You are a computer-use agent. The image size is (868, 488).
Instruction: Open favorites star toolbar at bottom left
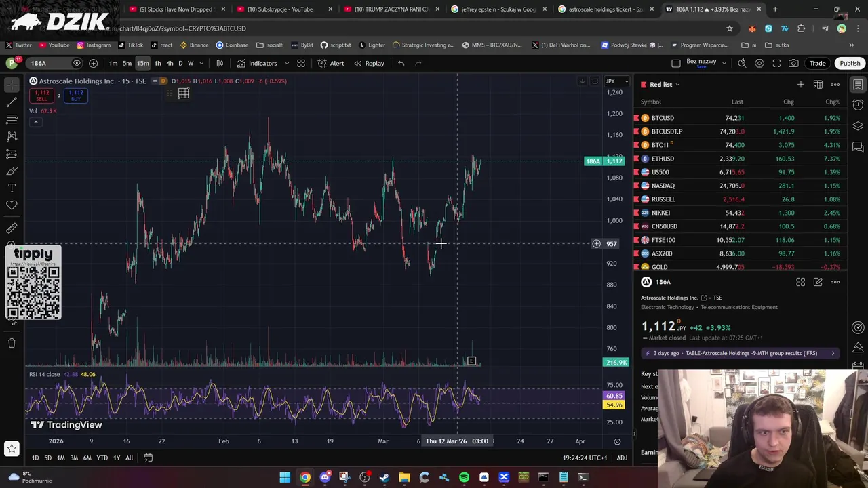(12, 448)
